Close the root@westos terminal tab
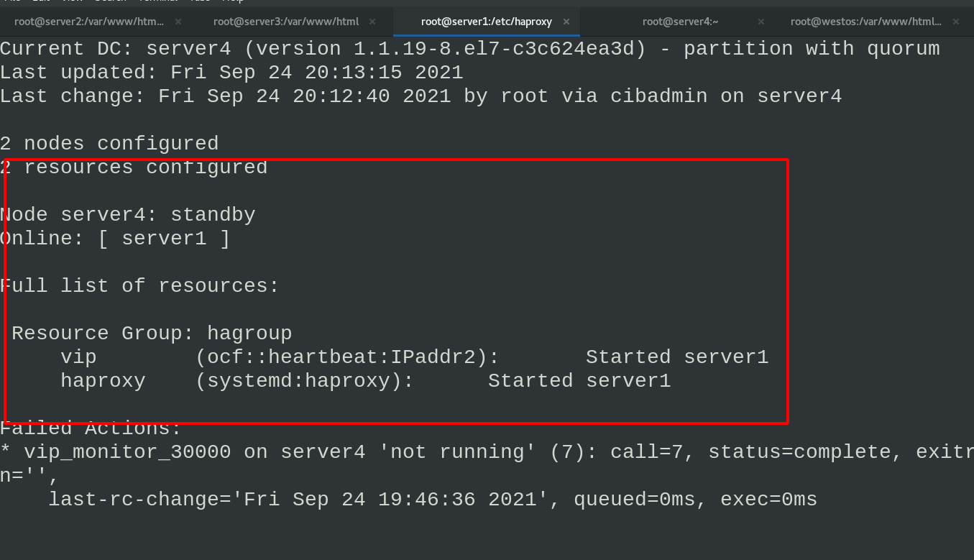 coord(955,22)
